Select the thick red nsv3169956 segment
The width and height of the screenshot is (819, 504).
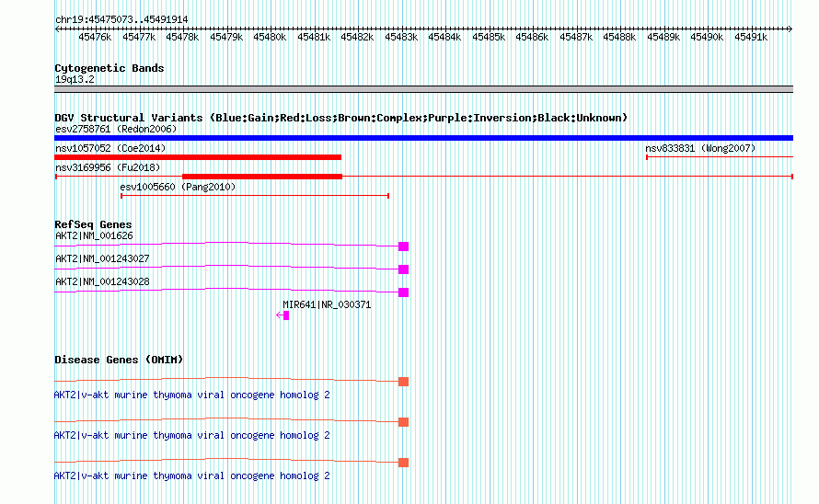click(261, 177)
